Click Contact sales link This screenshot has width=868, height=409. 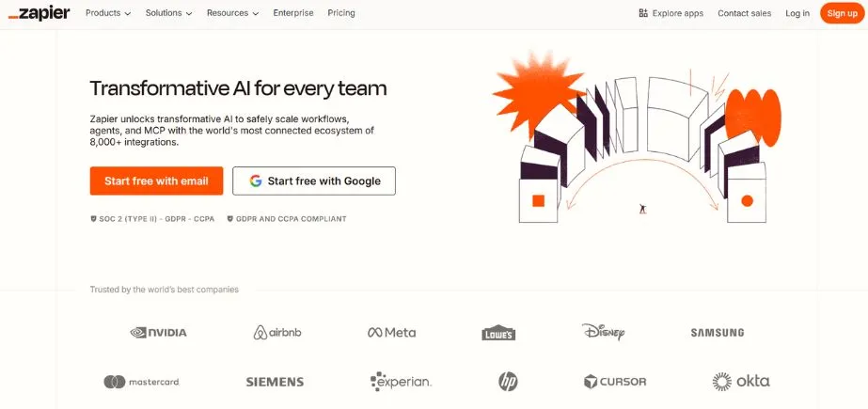point(744,13)
